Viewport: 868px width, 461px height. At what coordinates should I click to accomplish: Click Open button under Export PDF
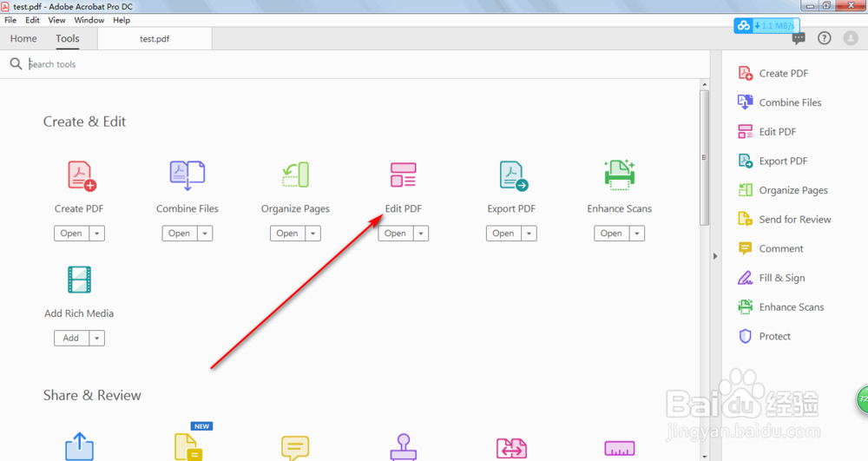pyautogui.click(x=503, y=234)
